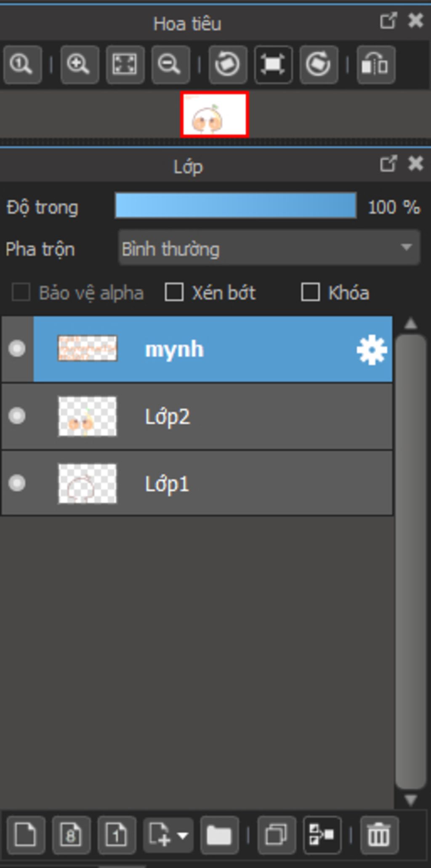Add a new 8-bit layer
This screenshot has height=868, width=431.
tap(71, 835)
